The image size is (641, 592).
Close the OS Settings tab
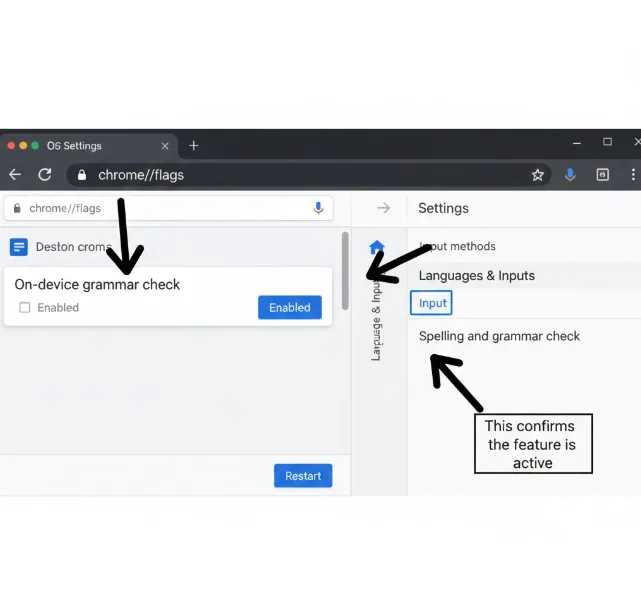tap(165, 146)
